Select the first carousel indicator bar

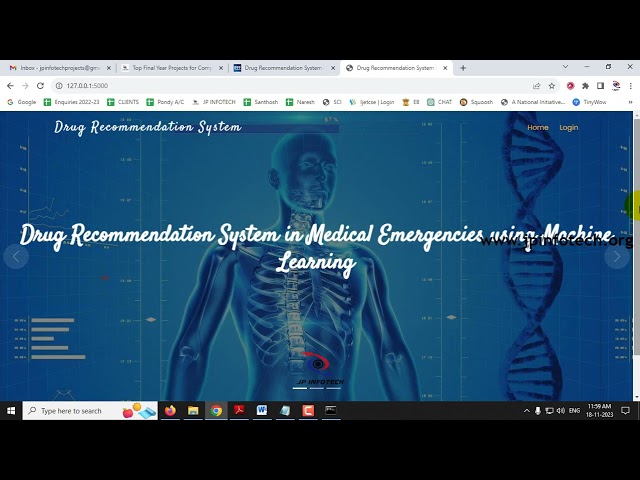pos(300,388)
